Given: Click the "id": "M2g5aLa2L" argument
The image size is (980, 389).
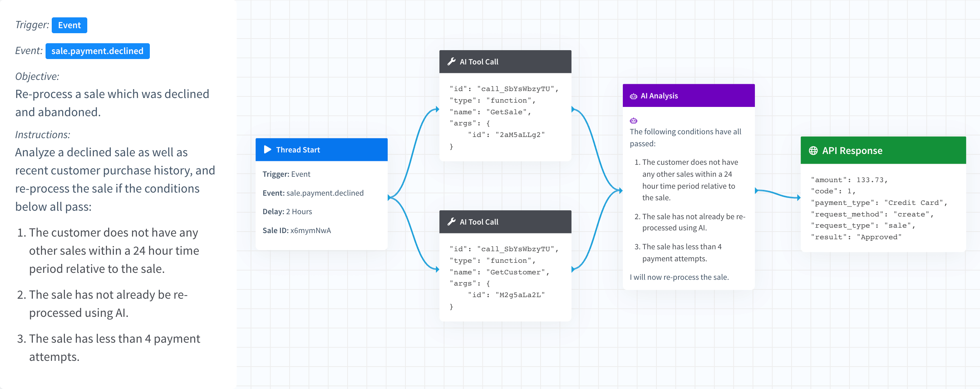Looking at the screenshot, I should (506, 295).
